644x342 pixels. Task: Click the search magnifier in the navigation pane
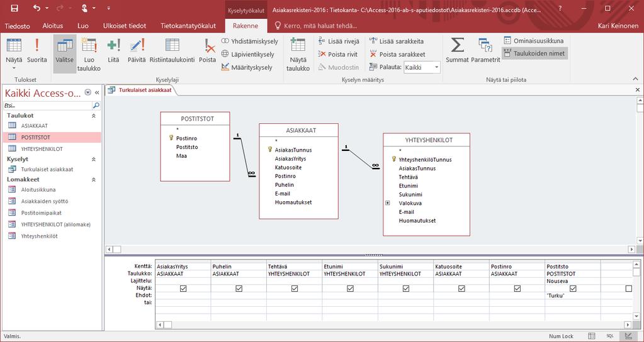(x=96, y=106)
